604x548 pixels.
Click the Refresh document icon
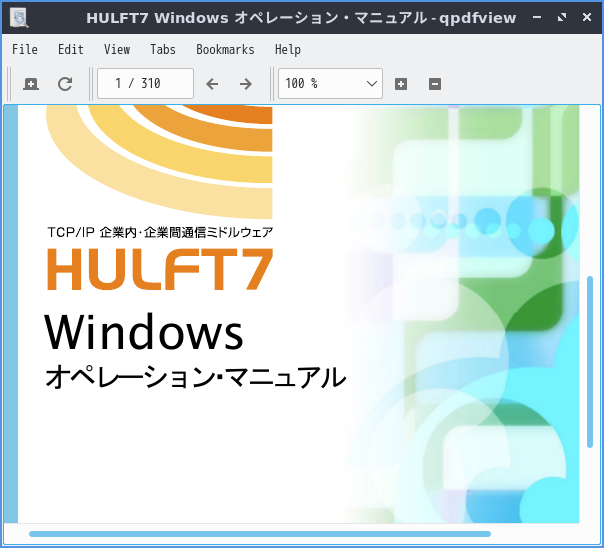65,84
